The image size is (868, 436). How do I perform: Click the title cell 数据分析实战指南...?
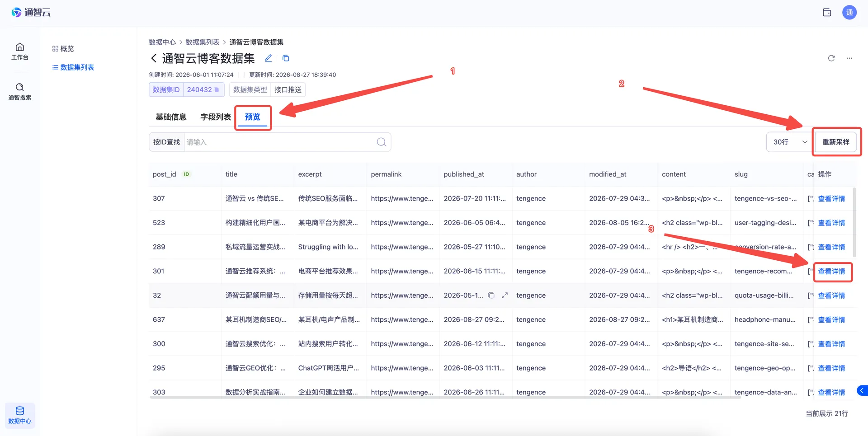pos(255,393)
